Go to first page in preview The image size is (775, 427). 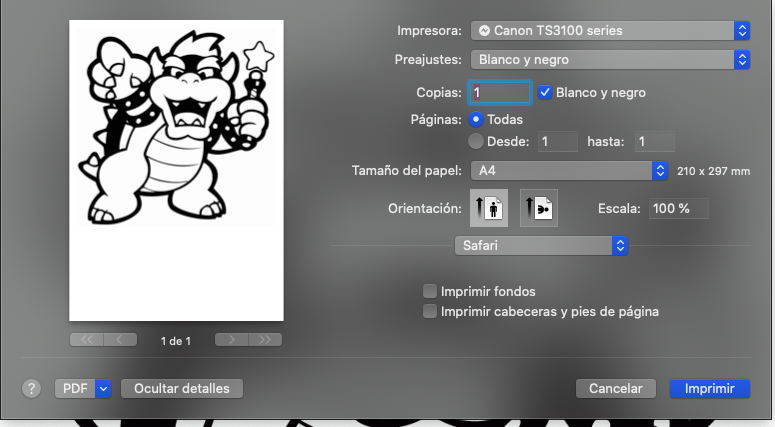(86, 340)
